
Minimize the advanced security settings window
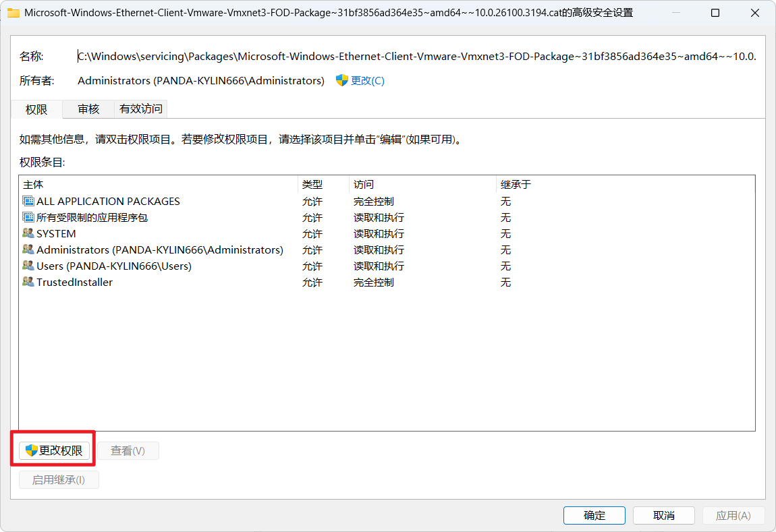(676, 13)
